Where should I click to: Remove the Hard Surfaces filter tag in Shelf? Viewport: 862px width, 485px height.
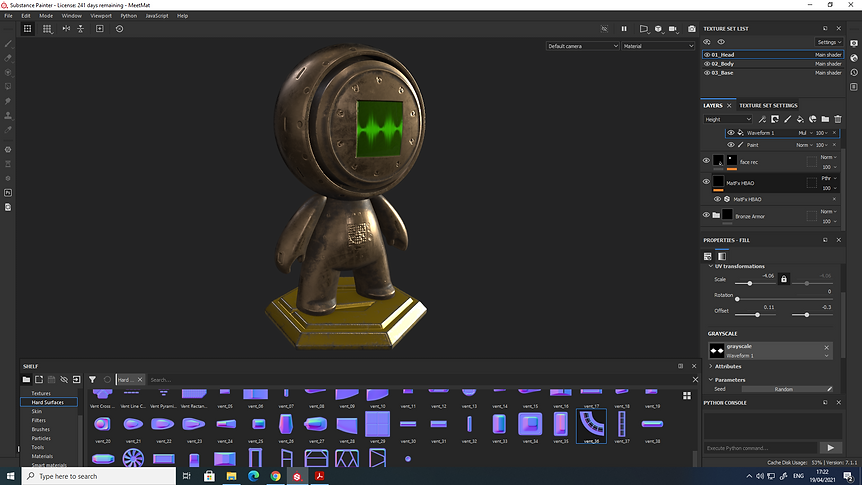click(x=140, y=379)
